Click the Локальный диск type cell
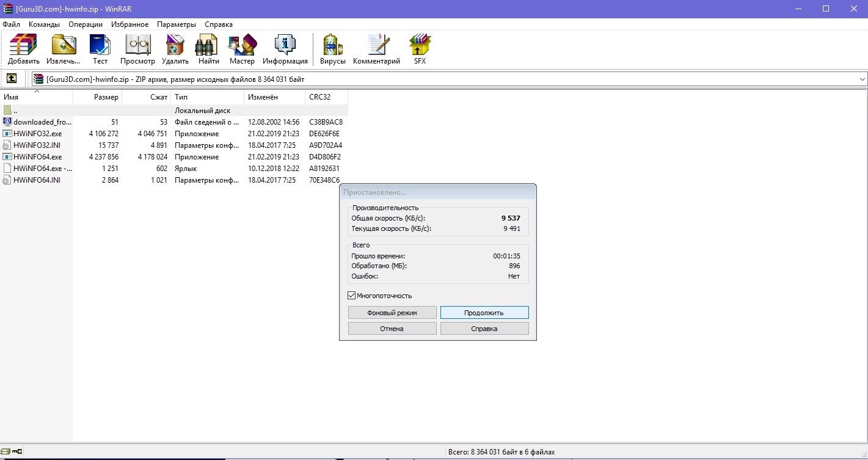868x460 pixels. tap(203, 111)
